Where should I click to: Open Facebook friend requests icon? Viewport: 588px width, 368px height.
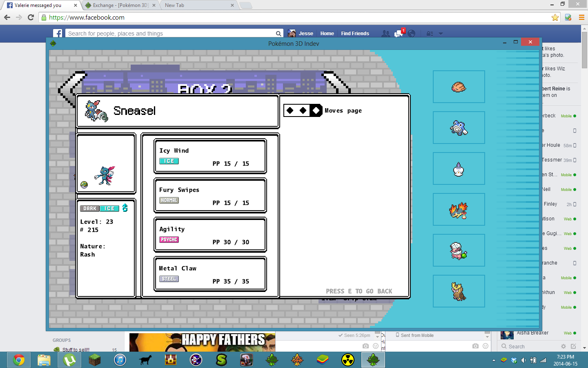click(385, 34)
